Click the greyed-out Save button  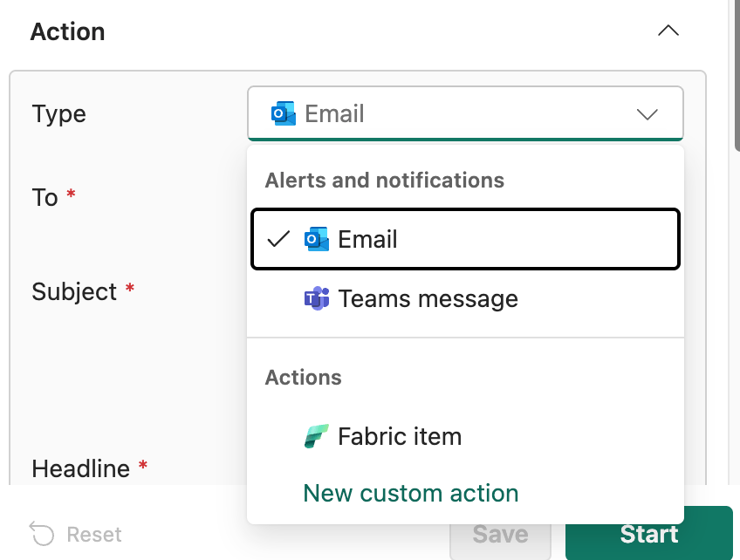pyautogui.click(x=500, y=535)
